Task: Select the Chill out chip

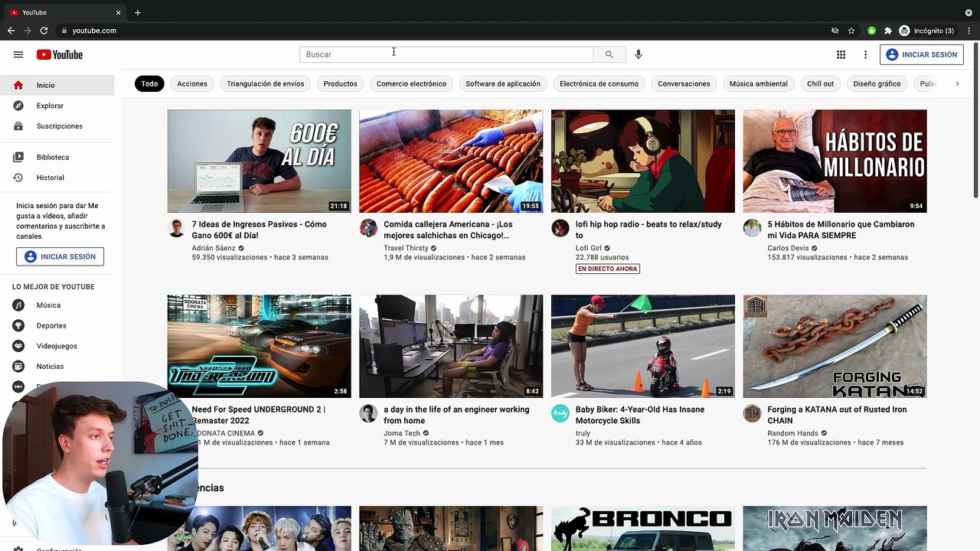Action: click(x=820, y=83)
